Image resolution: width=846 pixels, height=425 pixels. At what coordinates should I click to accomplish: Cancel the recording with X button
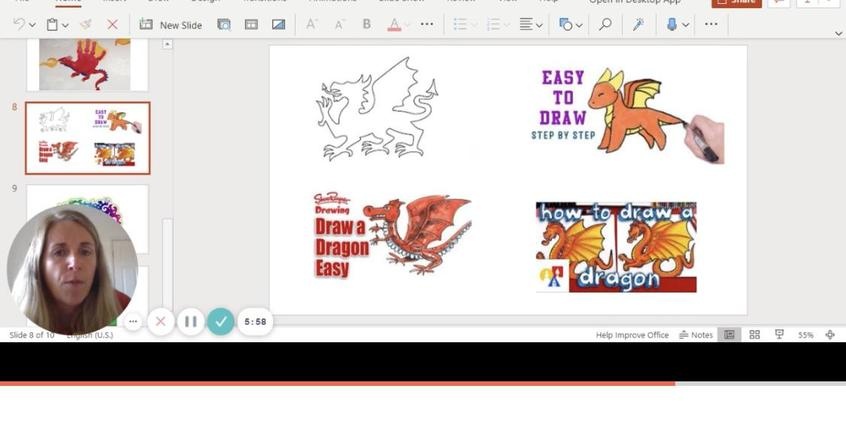click(x=160, y=321)
